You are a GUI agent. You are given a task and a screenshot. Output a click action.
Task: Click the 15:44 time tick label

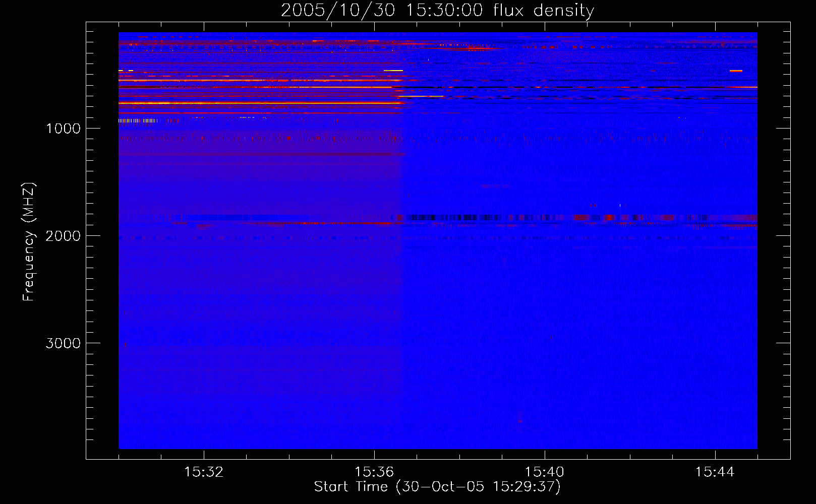pos(715,472)
